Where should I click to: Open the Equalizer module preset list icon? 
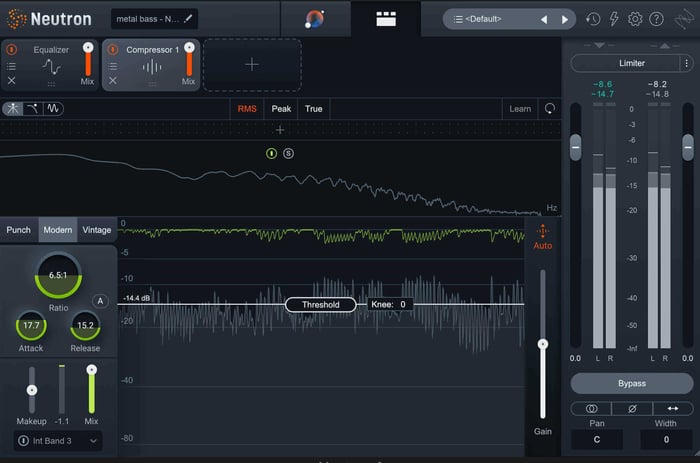click(x=12, y=67)
